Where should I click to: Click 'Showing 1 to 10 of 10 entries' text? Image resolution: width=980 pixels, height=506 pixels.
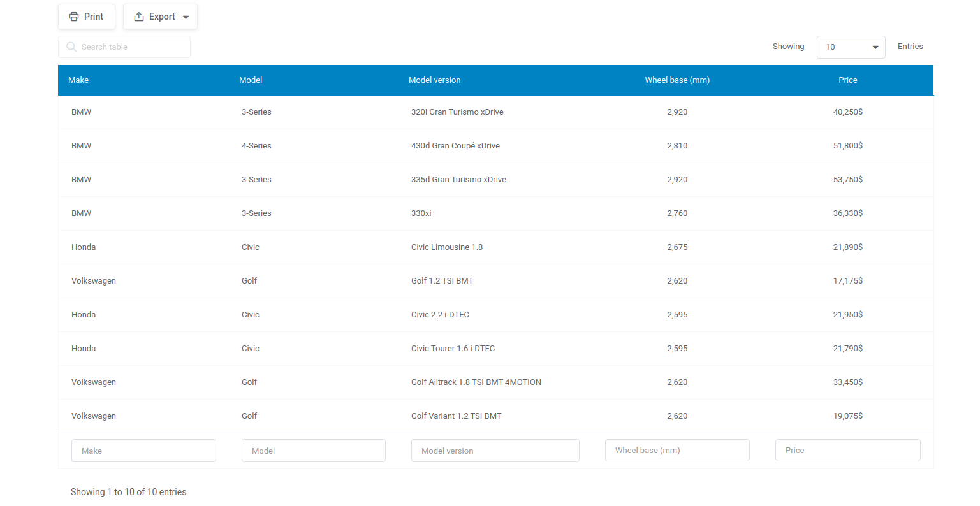[x=129, y=492]
